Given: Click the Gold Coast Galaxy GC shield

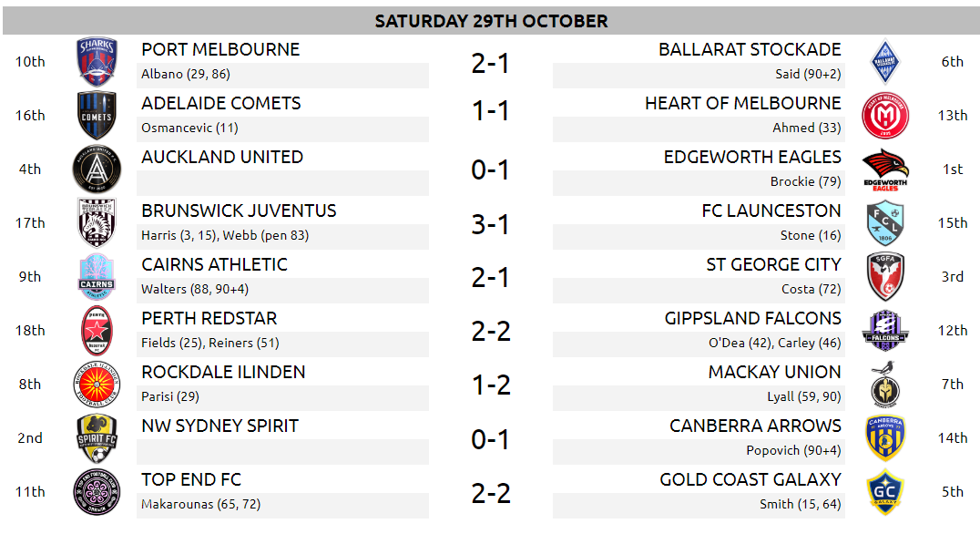Looking at the screenshot, I should click(885, 491).
